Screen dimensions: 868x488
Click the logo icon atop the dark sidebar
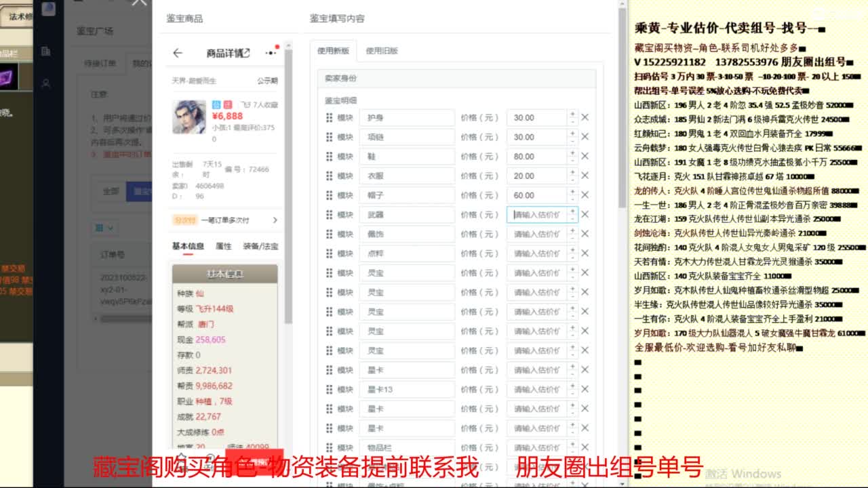coord(48,9)
